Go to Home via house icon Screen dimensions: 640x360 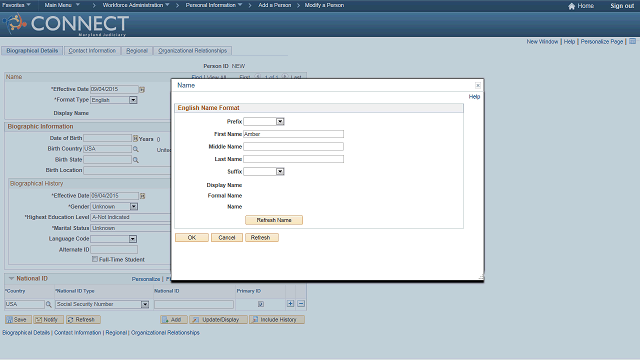click(x=571, y=6)
